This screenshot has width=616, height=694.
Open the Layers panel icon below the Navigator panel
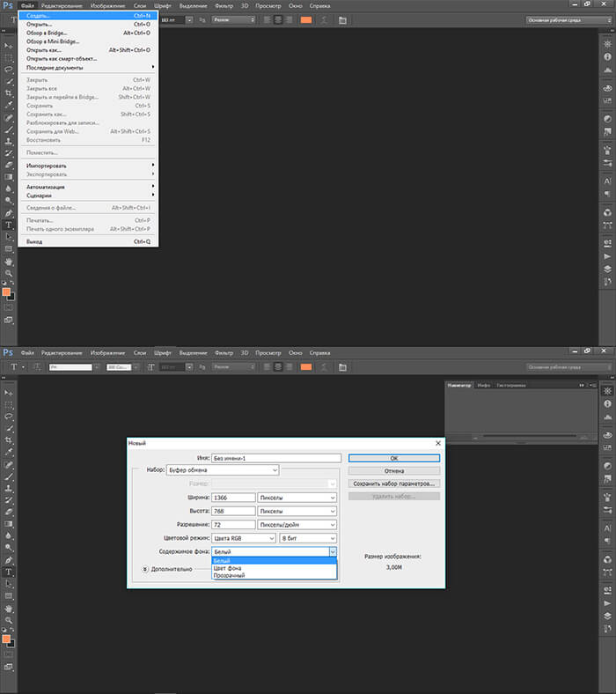(x=606, y=615)
